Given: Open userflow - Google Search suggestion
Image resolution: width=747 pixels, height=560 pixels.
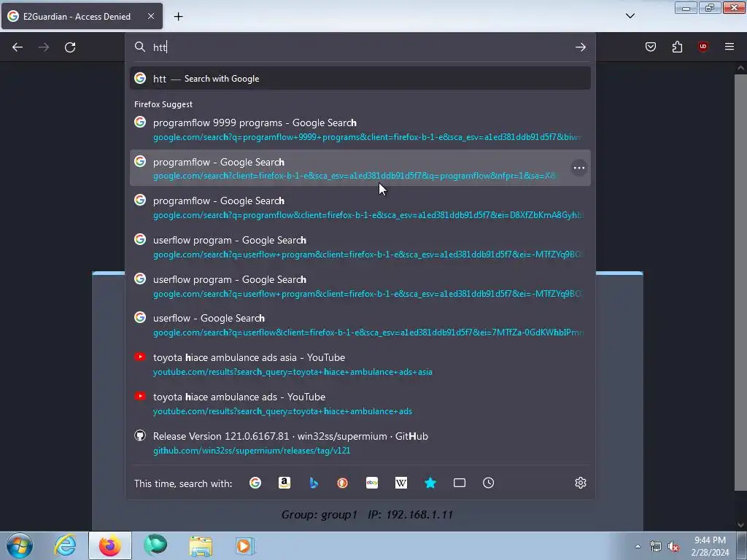Looking at the screenshot, I should point(360,324).
